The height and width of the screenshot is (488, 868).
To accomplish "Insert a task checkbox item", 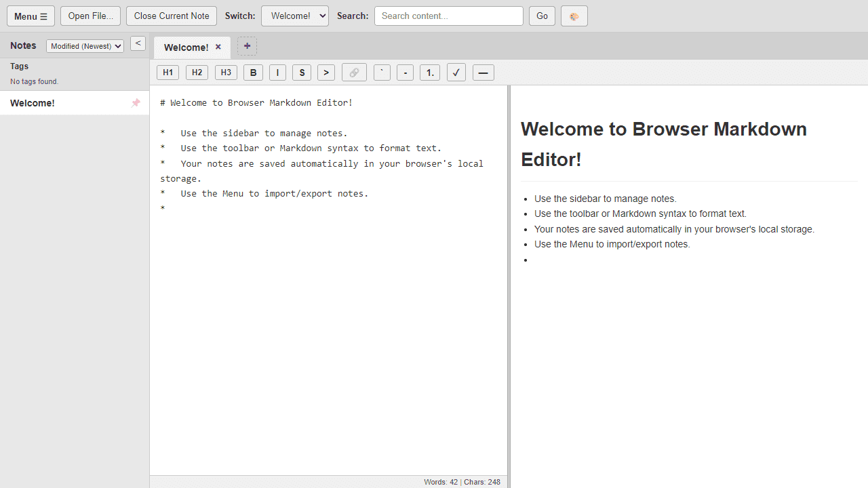I will click(x=456, y=73).
